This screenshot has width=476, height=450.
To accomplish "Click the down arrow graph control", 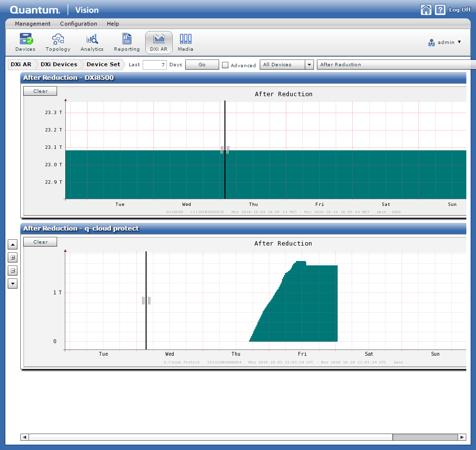I will (x=13, y=284).
